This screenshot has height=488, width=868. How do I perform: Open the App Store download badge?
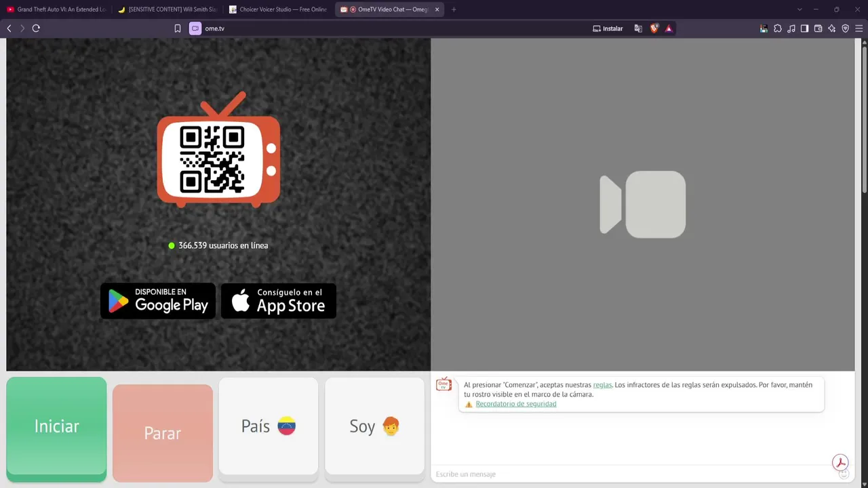(279, 301)
